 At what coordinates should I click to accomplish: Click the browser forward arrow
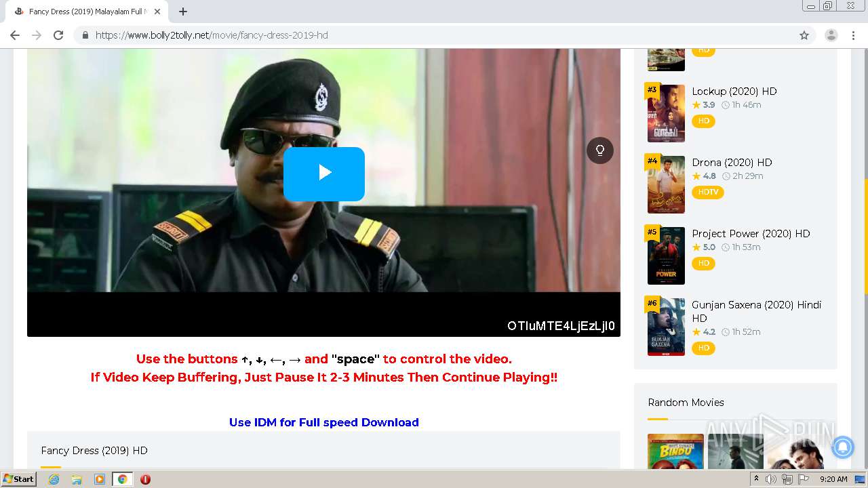[37, 35]
